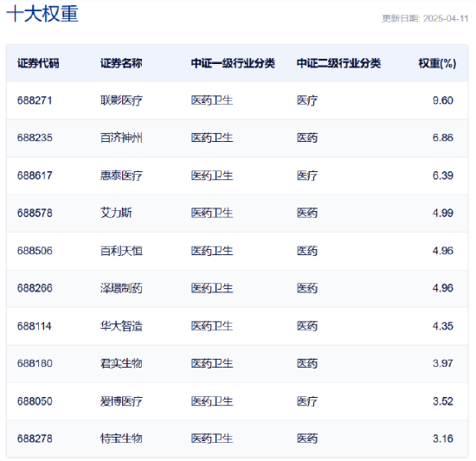Viewport: 476px width, 461px height.
Task: Click weight value 4.35
Action: pos(443,326)
